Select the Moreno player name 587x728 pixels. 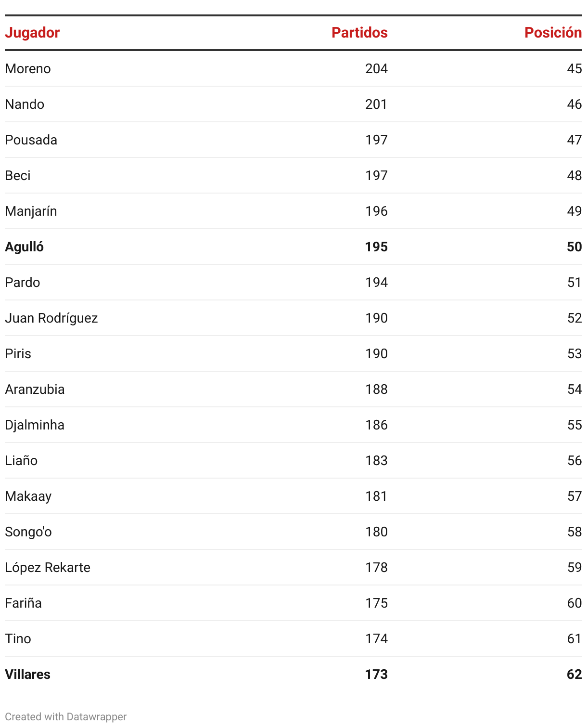28,69
